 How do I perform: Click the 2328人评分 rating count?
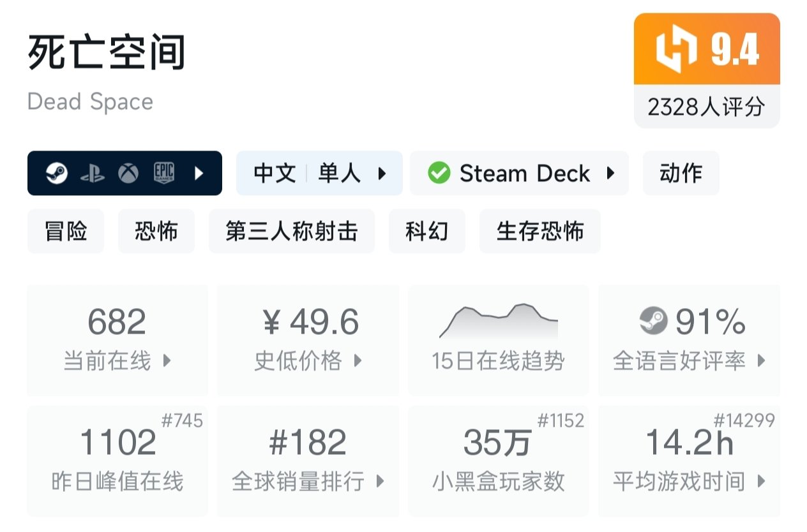point(706,107)
